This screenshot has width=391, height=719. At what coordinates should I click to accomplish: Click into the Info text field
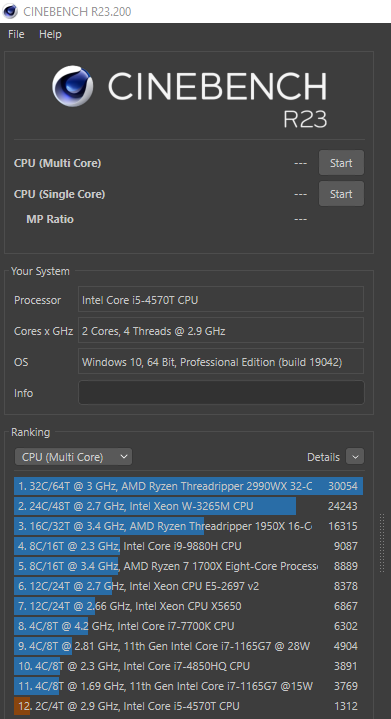click(221, 393)
